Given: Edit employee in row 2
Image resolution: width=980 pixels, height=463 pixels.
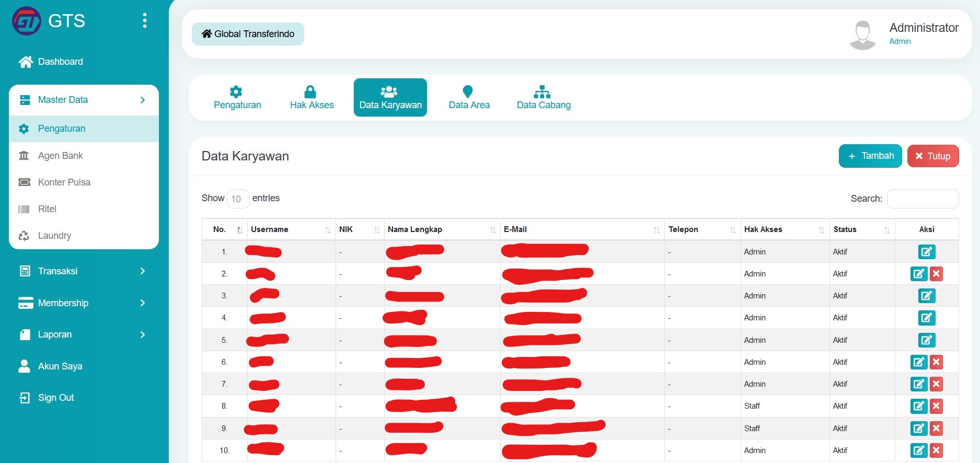Looking at the screenshot, I should pos(919,274).
